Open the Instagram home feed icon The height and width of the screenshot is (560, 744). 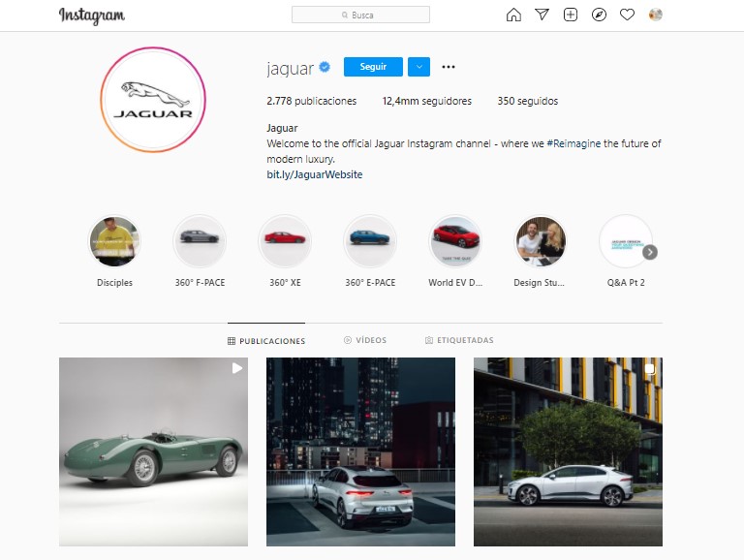pyautogui.click(x=513, y=16)
